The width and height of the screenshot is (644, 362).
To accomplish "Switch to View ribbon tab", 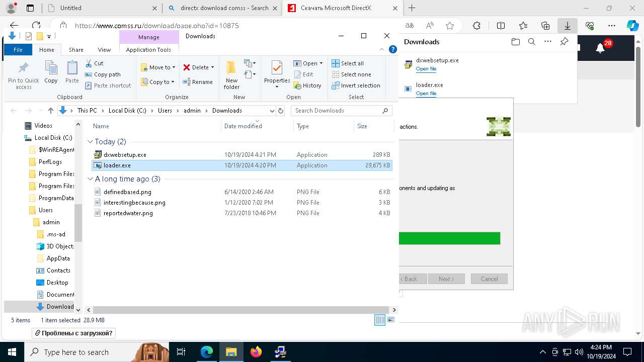I will point(104,50).
